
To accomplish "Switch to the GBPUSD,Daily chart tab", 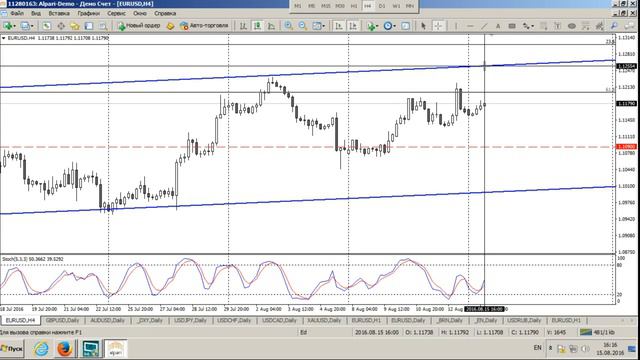I will pyautogui.click(x=62, y=320).
